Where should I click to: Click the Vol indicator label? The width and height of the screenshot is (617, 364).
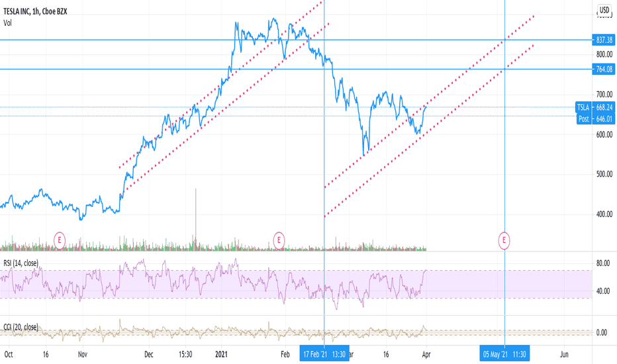(7, 23)
